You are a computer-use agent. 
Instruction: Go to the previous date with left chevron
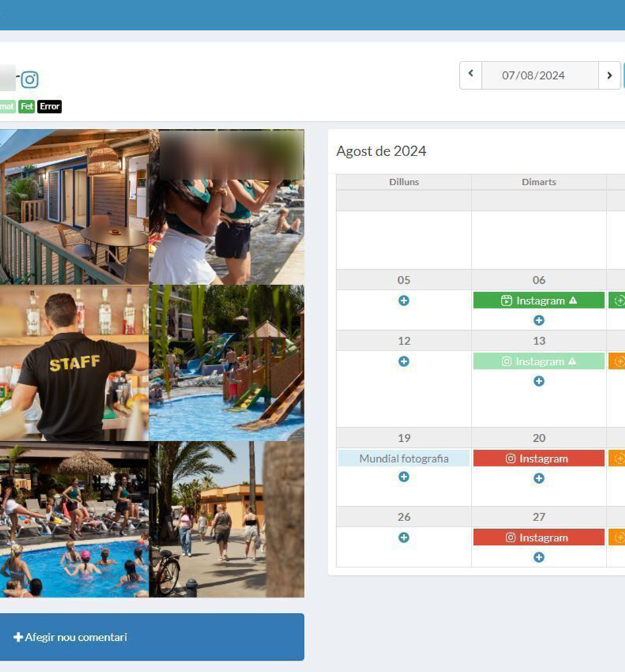[x=471, y=75]
